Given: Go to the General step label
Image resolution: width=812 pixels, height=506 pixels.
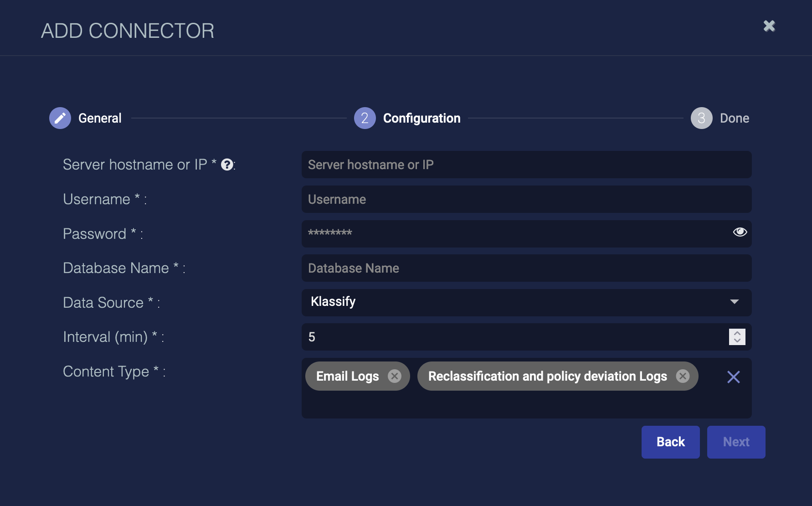Looking at the screenshot, I should (x=100, y=118).
